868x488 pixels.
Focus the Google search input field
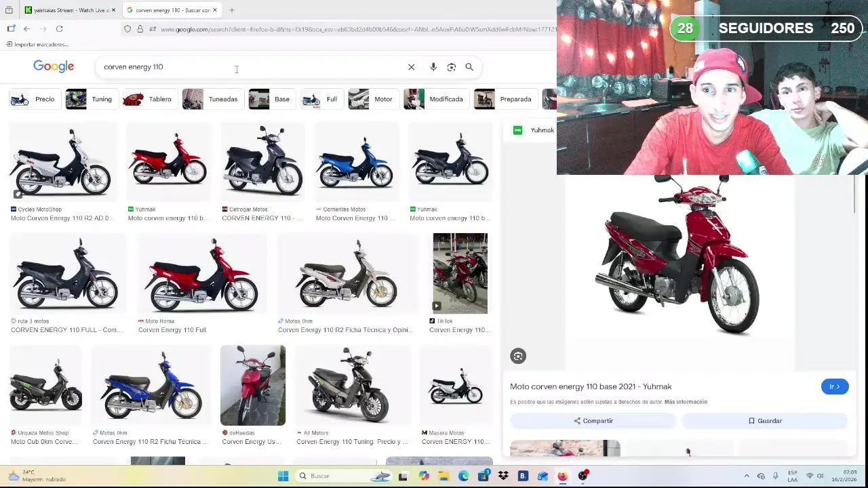pyautogui.click(x=251, y=67)
